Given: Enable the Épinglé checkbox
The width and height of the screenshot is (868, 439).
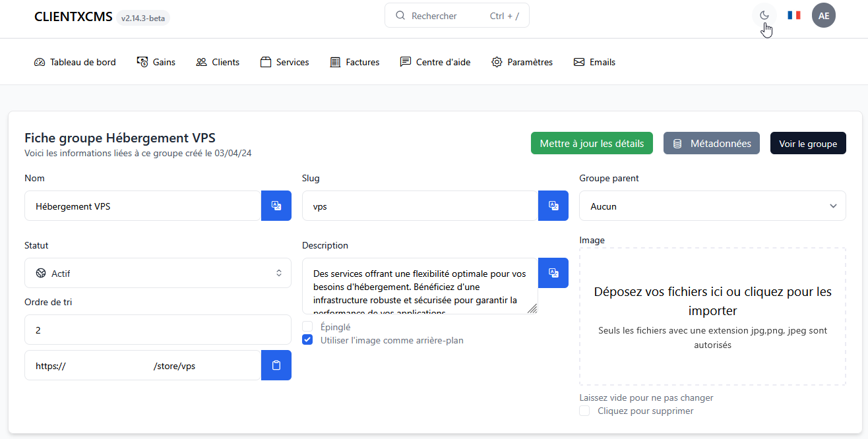Looking at the screenshot, I should [307, 326].
